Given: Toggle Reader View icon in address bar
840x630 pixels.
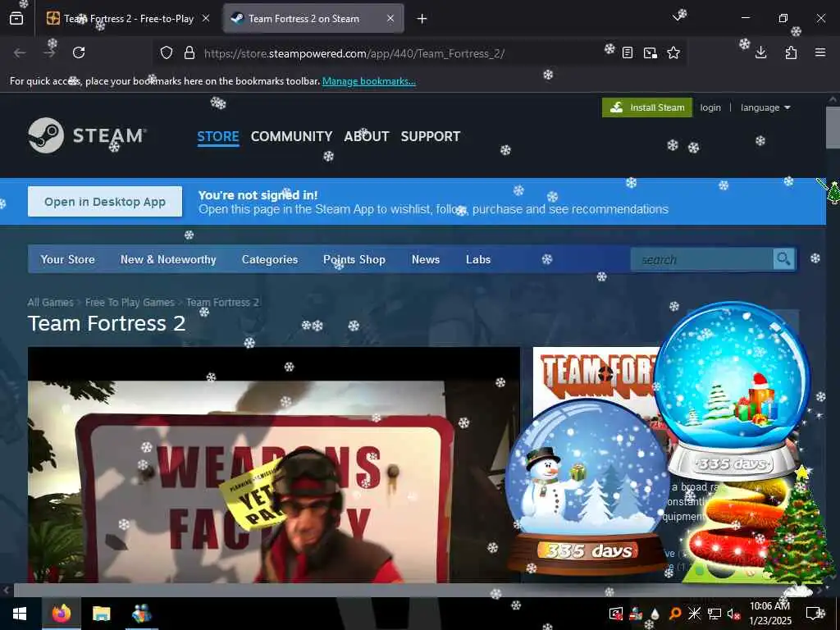Looking at the screenshot, I should click(628, 52).
